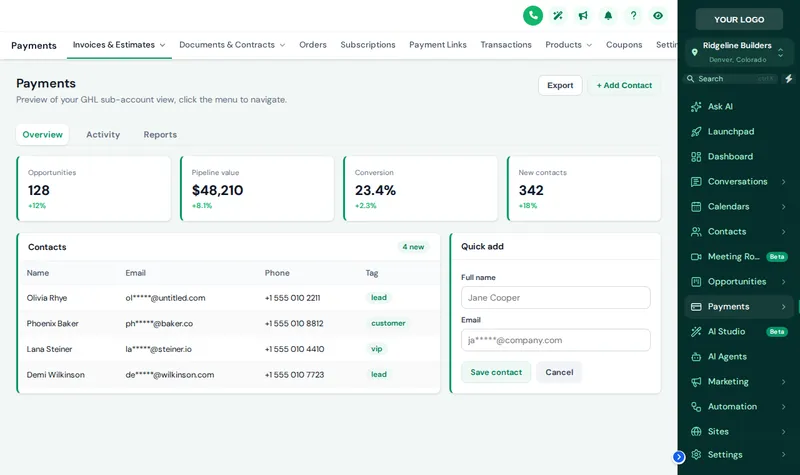Click the AI Agents robot icon

(x=696, y=357)
